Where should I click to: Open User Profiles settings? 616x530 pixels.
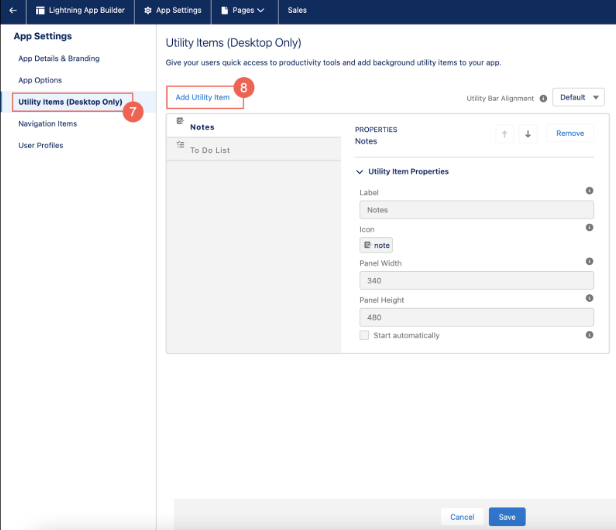(x=41, y=145)
